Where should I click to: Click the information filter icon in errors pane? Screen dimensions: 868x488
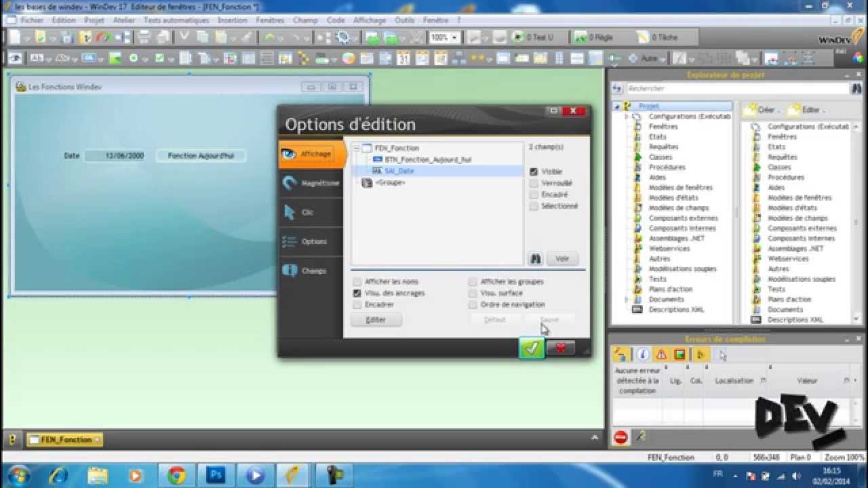point(643,354)
